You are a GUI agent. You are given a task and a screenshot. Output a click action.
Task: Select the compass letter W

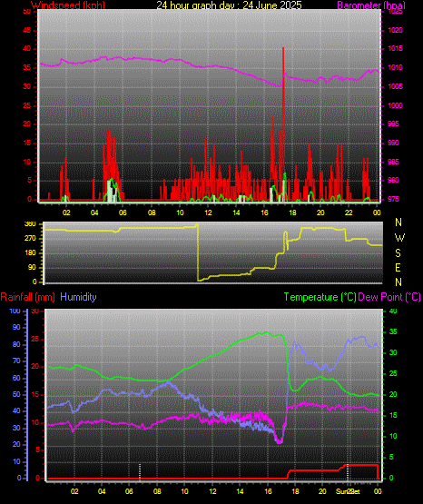point(399,238)
